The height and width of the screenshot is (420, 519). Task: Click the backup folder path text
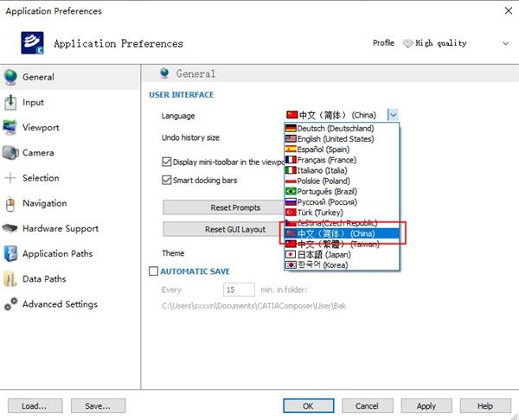[x=253, y=306]
